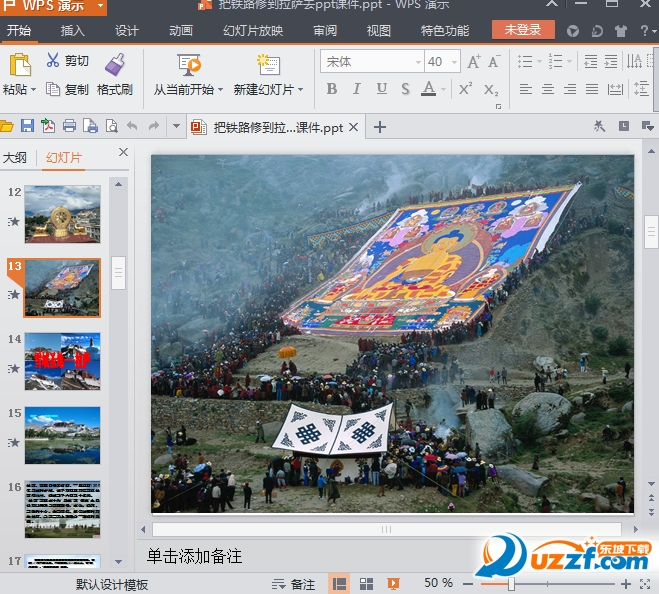The width and height of the screenshot is (659, 594).
Task: Click 单击添加备注 notes area
Action: pyautogui.click(x=194, y=556)
